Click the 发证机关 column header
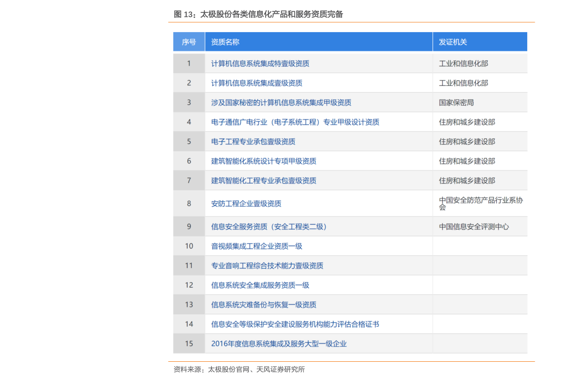Image resolution: width=588 pixels, height=383 pixels. [453, 42]
